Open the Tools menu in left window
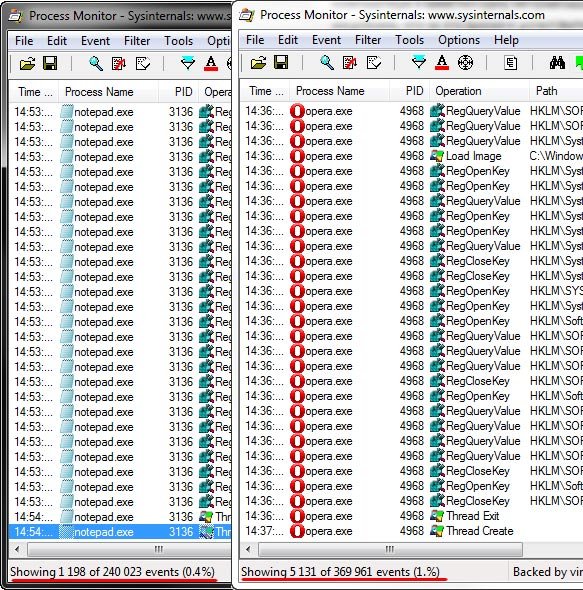This screenshot has width=583, height=590. coord(178,41)
